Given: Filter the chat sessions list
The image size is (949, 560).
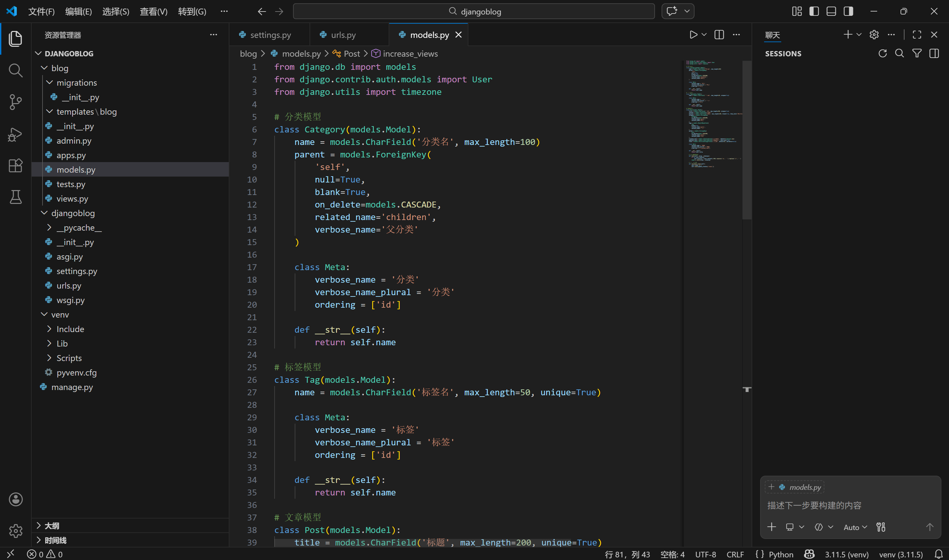Looking at the screenshot, I should [917, 54].
